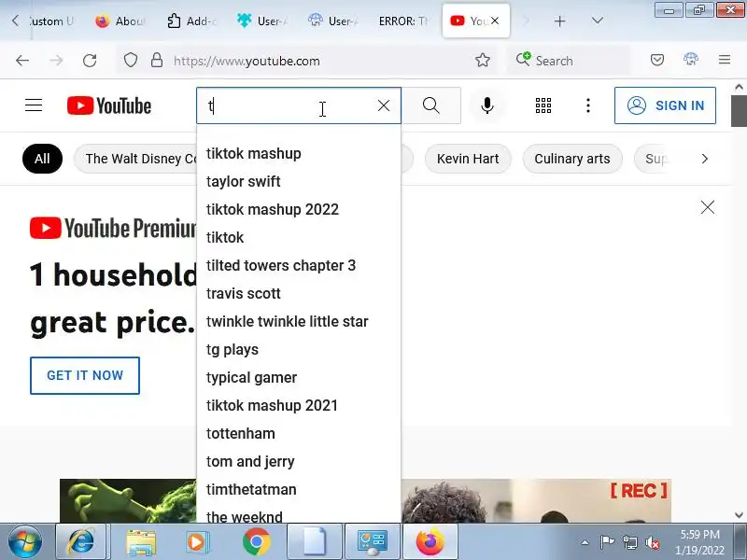This screenshot has height=560, width=747.
Task: Open the YouTube apps grid
Action: (543, 105)
